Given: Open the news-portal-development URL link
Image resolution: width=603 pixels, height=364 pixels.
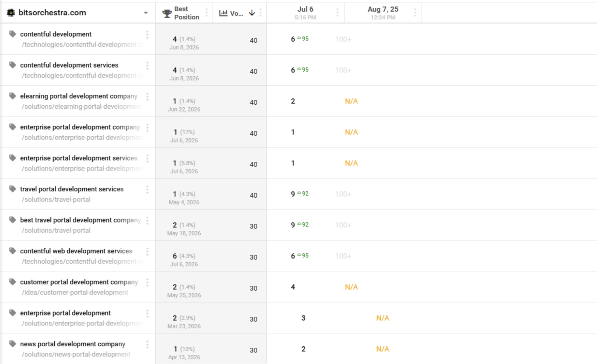Looking at the screenshot, I should [76, 354].
